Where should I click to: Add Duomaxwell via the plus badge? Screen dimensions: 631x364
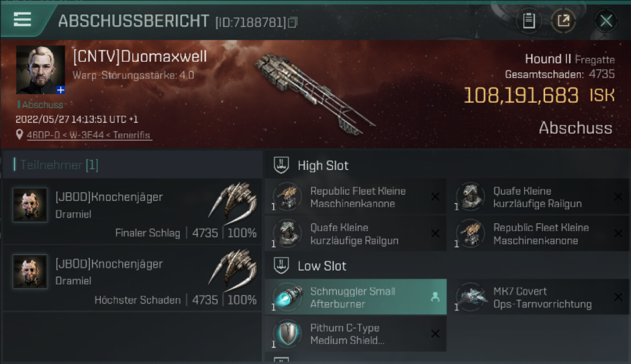pyautogui.click(x=60, y=90)
